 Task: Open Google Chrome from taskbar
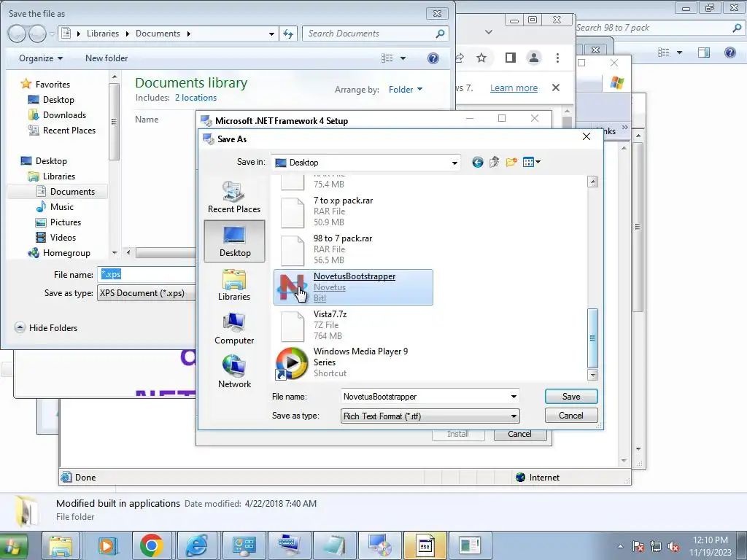(152, 545)
